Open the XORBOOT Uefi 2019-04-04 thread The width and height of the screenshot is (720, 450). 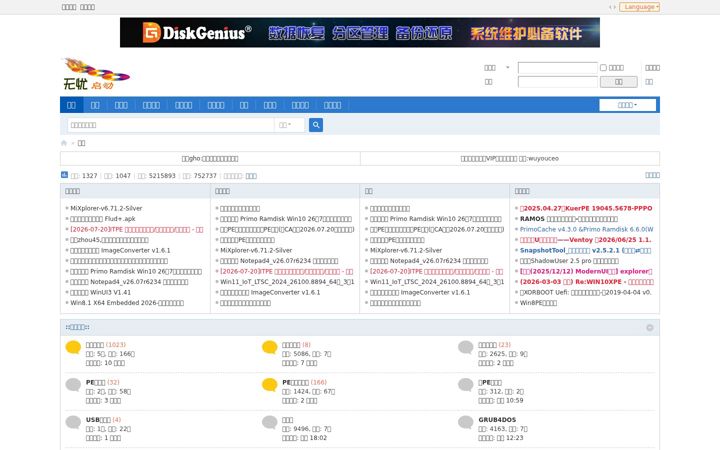click(x=585, y=292)
